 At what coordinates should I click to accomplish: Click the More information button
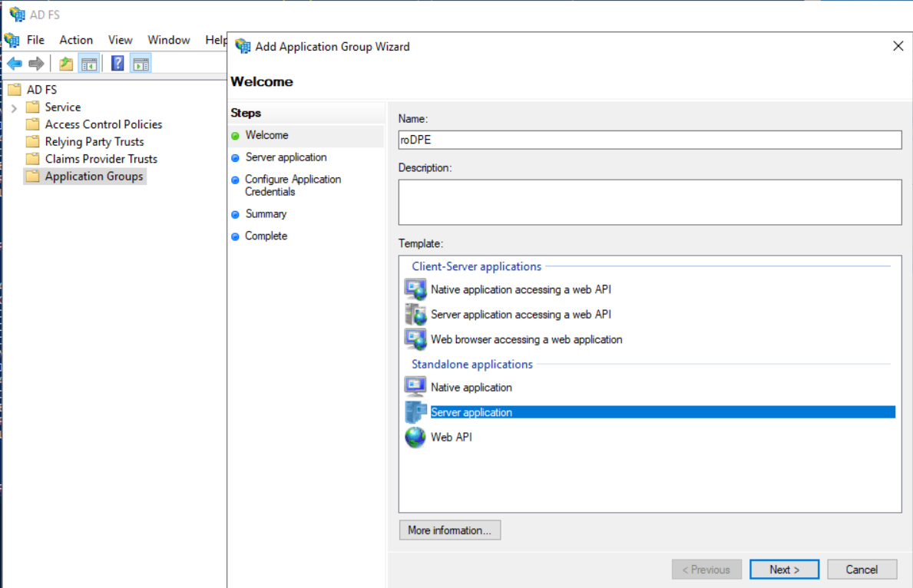click(x=449, y=530)
